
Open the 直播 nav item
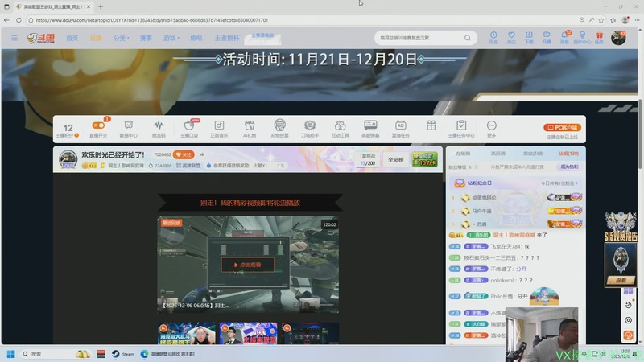[x=96, y=38]
